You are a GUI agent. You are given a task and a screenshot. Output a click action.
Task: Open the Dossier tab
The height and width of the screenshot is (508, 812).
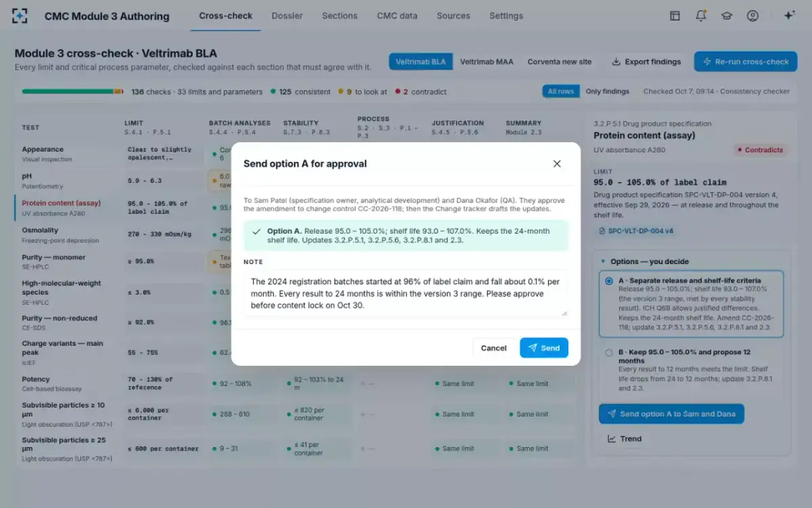[287, 16]
